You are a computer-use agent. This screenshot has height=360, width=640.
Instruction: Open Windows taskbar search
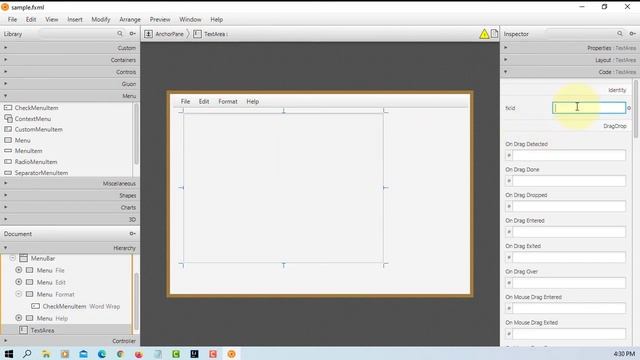[x=27, y=354]
